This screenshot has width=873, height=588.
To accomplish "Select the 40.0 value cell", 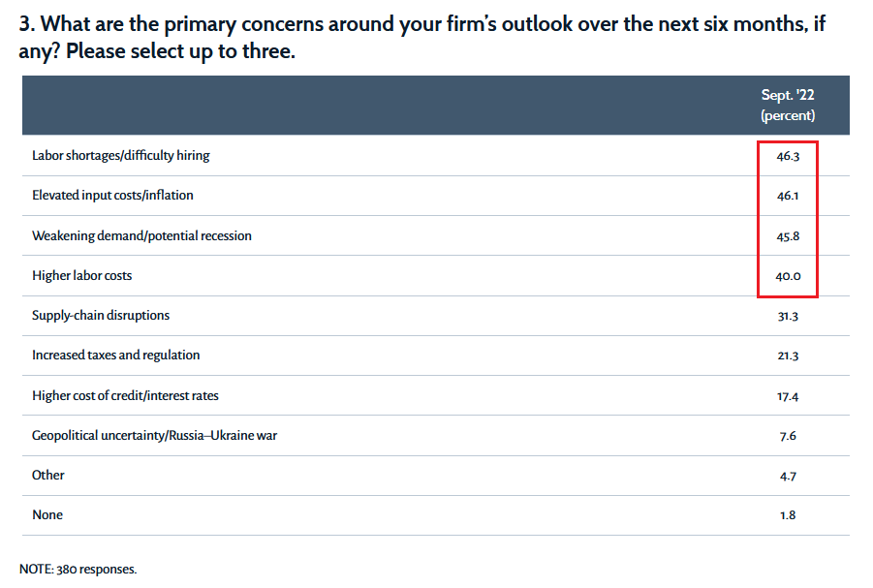I will [788, 276].
